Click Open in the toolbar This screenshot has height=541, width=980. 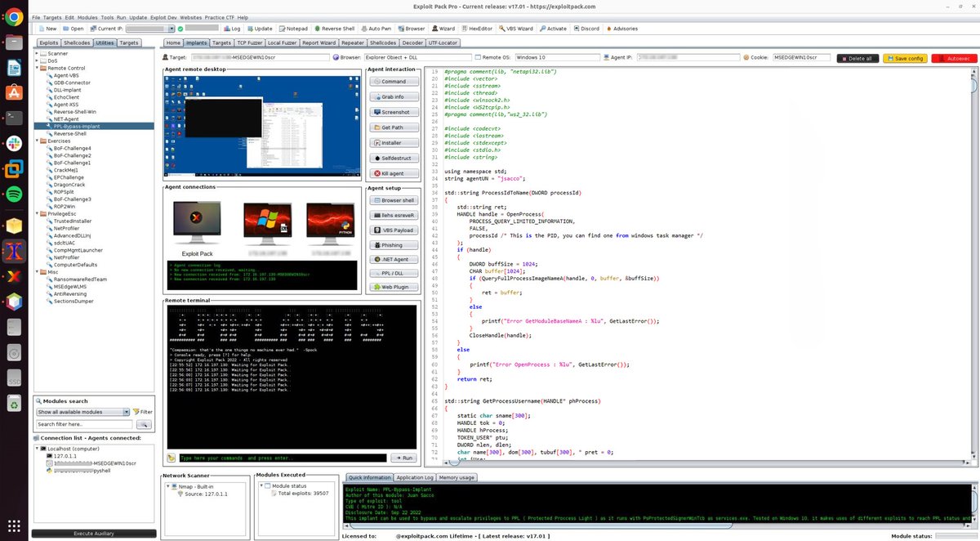(x=73, y=28)
